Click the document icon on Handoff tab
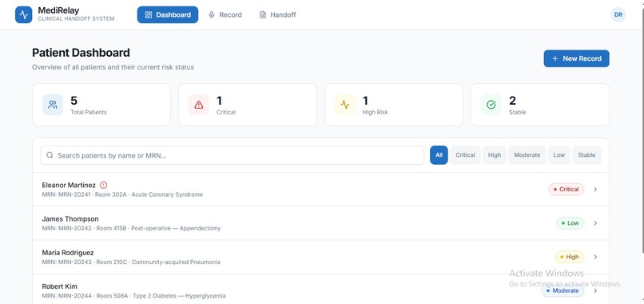Image resolution: width=644 pixels, height=304 pixels. coord(262,15)
